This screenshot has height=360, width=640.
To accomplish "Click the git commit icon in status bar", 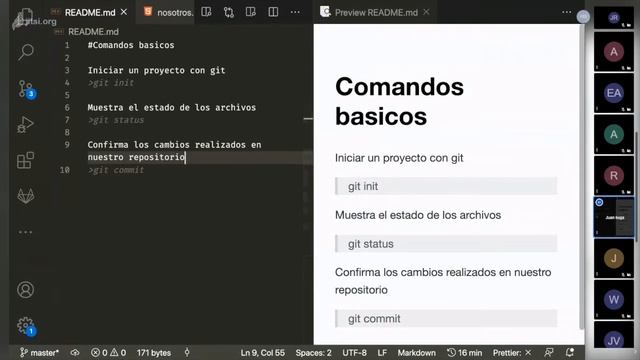I will coord(187,352).
